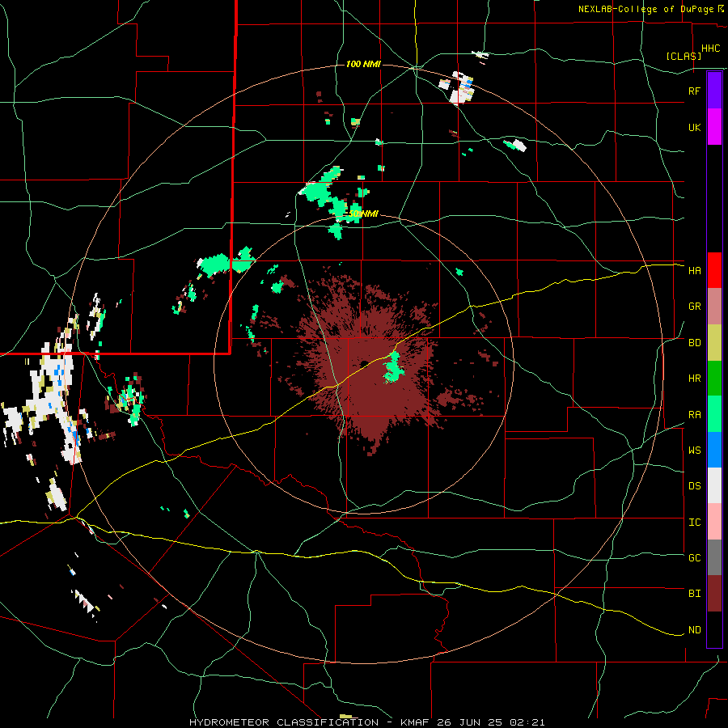Click the BI legend label

click(694, 594)
